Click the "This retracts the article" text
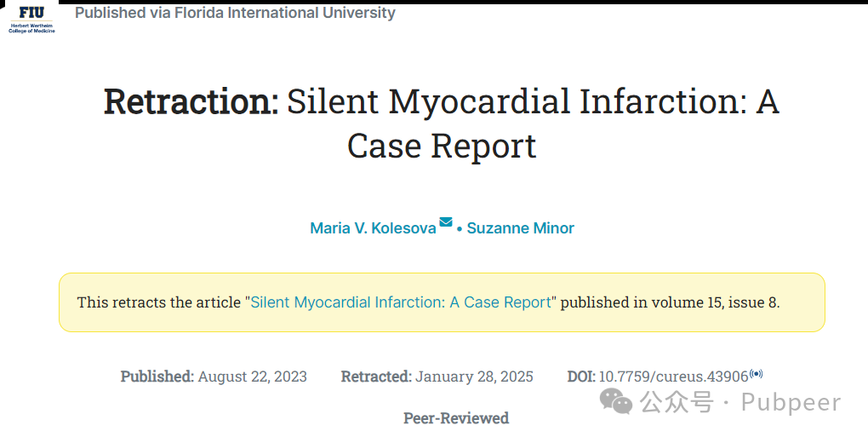The height and width of the screenshot is (437, 868). (159, 302)
